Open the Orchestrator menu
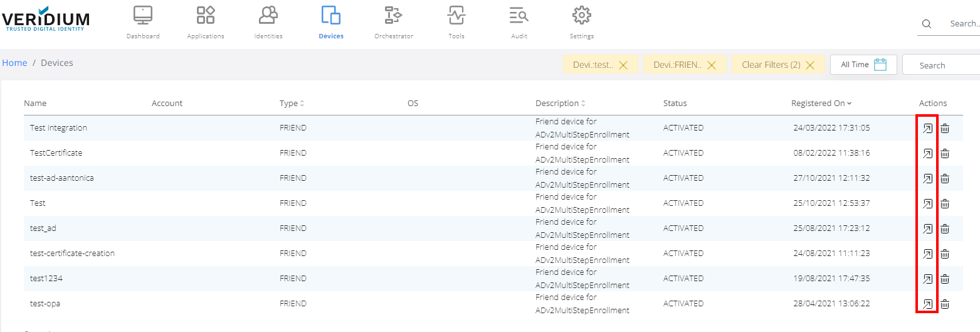Viewport: 980px width, 332px height. point(394,23)
